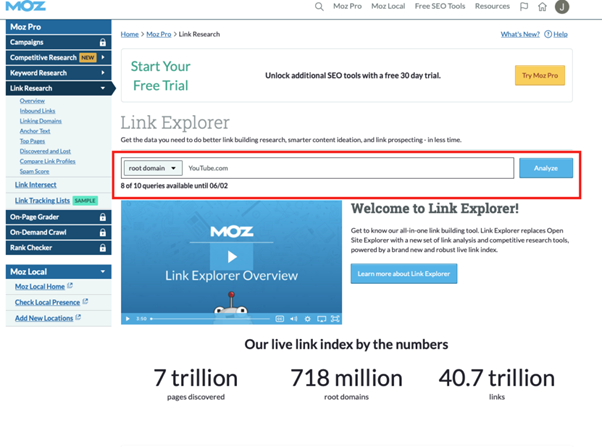The height and width of the screenshot is (447, 602).
Task: Open Add New Locations link
Action: click(44, 318)
